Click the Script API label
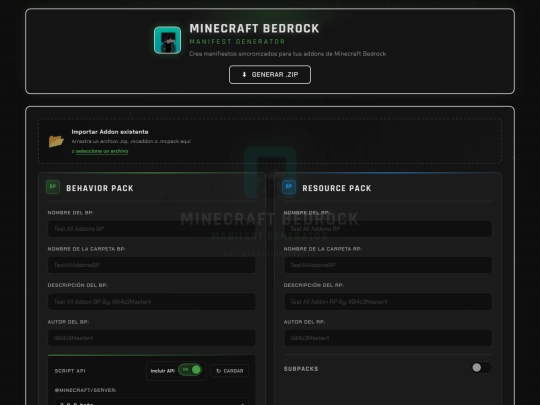The height and width of the screenshot is (405, 540). click(x=70, y=371)
